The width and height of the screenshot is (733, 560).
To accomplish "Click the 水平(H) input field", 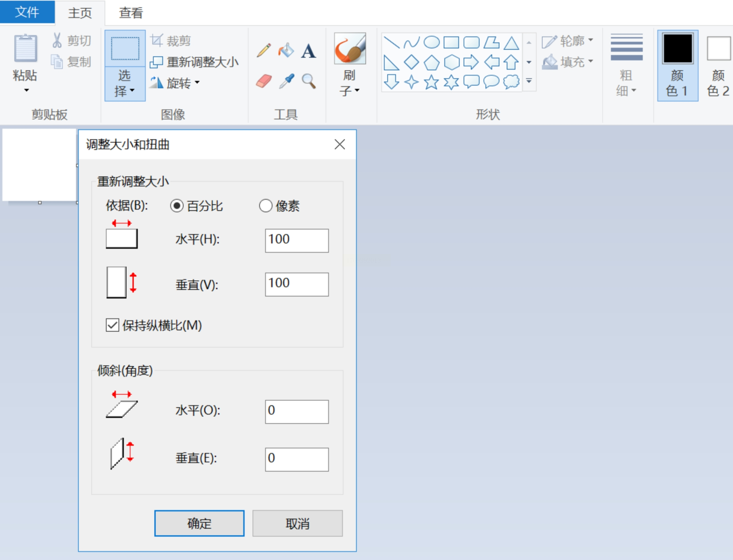I will coord(297,240).
